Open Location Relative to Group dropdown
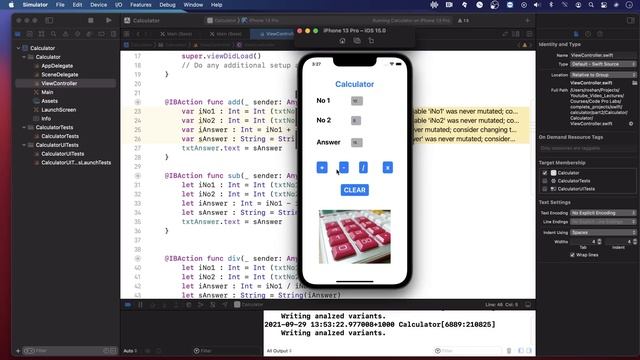 coord(603,75)
